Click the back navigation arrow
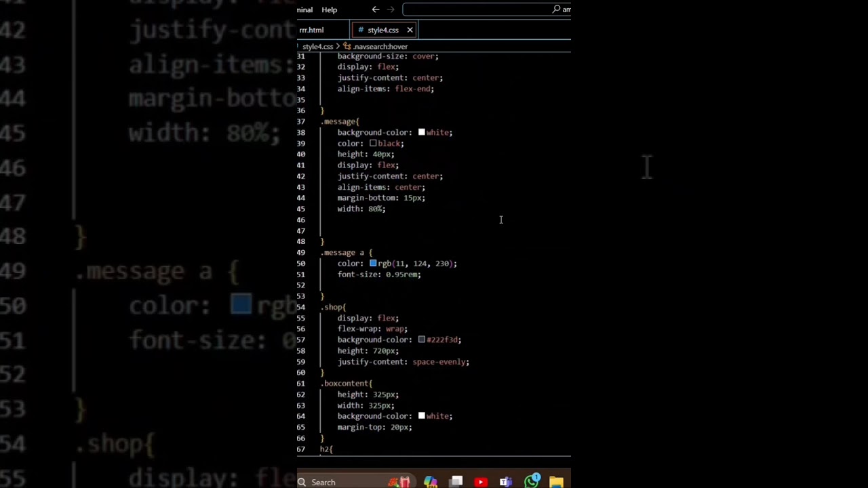The height and width of the screenshot is (488, 868). [x=376, y=9]
